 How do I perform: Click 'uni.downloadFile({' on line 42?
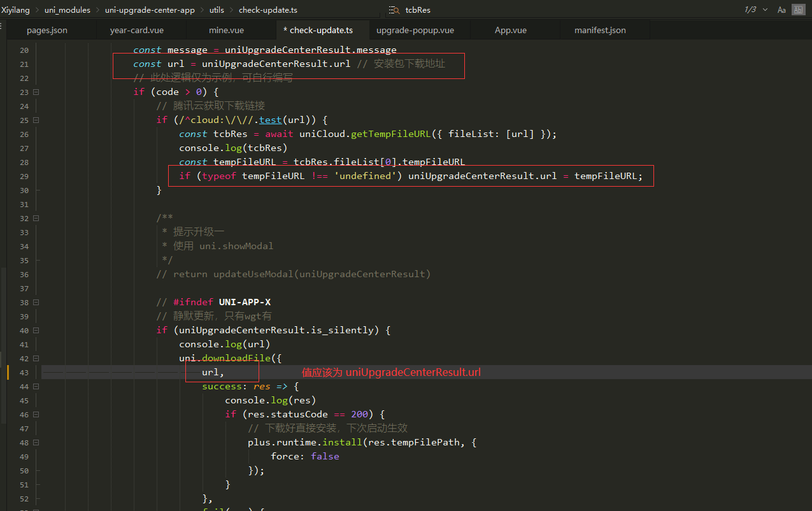230,358
